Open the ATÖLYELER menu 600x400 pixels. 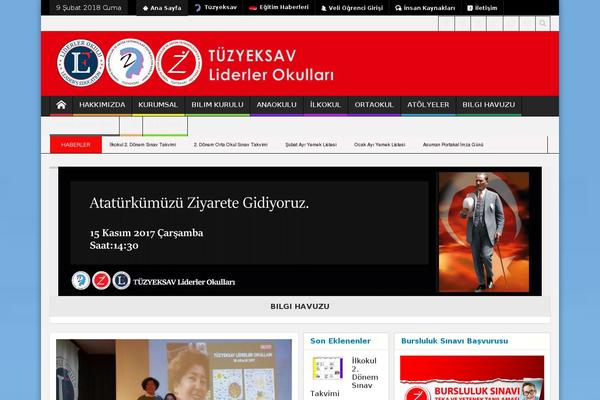point(428,105)
